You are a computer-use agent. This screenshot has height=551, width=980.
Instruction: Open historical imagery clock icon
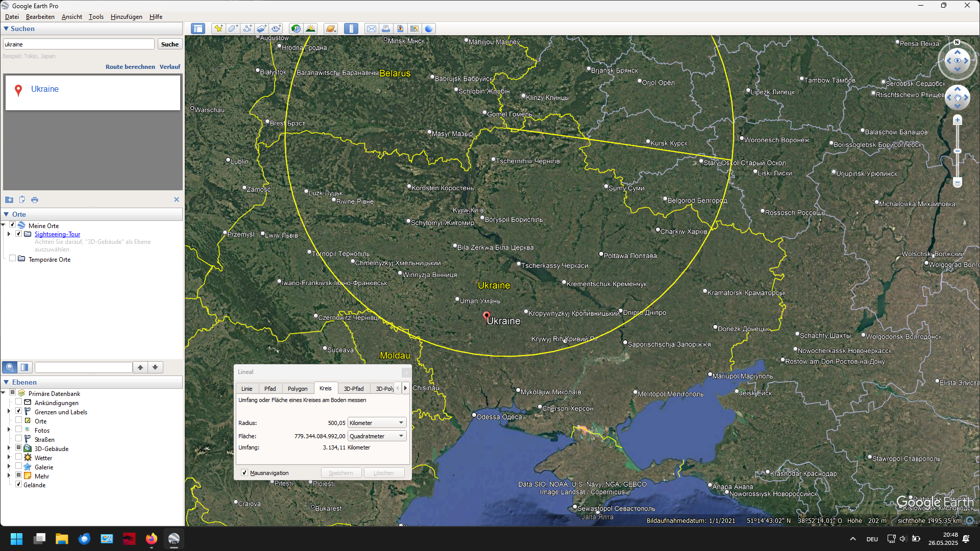(296, 29)
